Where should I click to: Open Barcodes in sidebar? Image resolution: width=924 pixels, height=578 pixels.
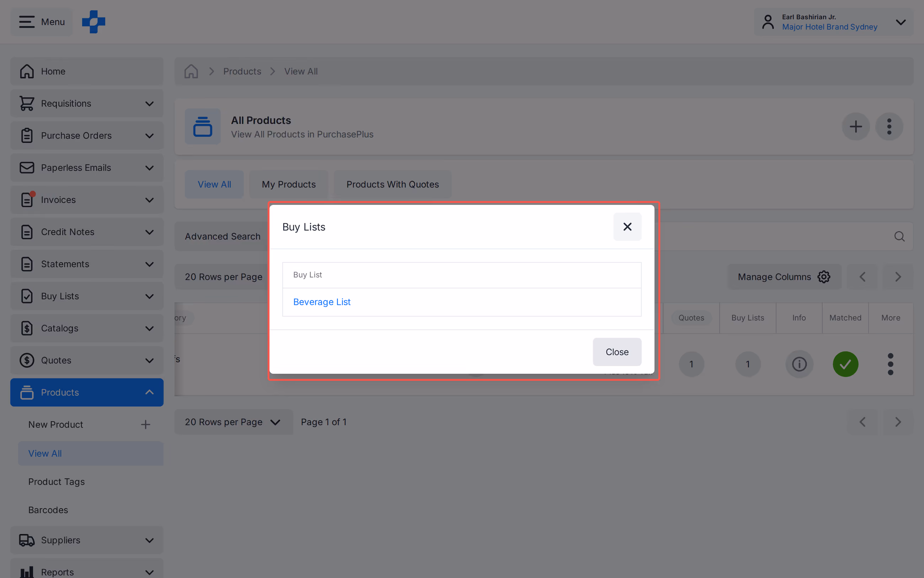pos(48,510)
